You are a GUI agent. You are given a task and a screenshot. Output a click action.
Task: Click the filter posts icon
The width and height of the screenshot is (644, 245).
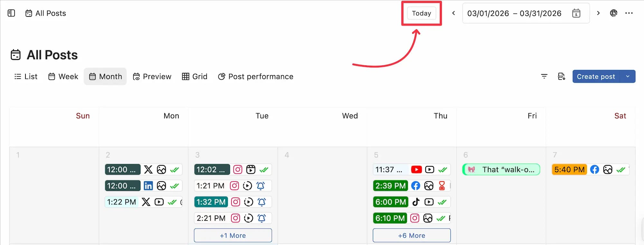click(x=544, y=76)
